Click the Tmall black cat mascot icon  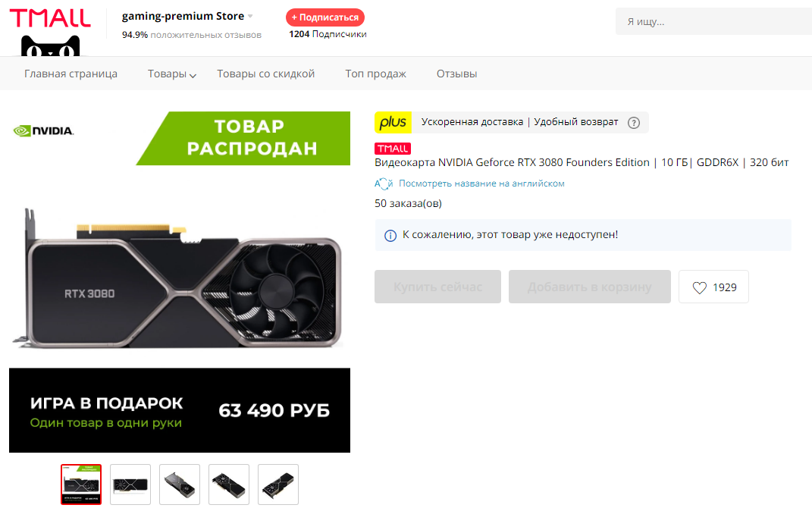[50, 46]
